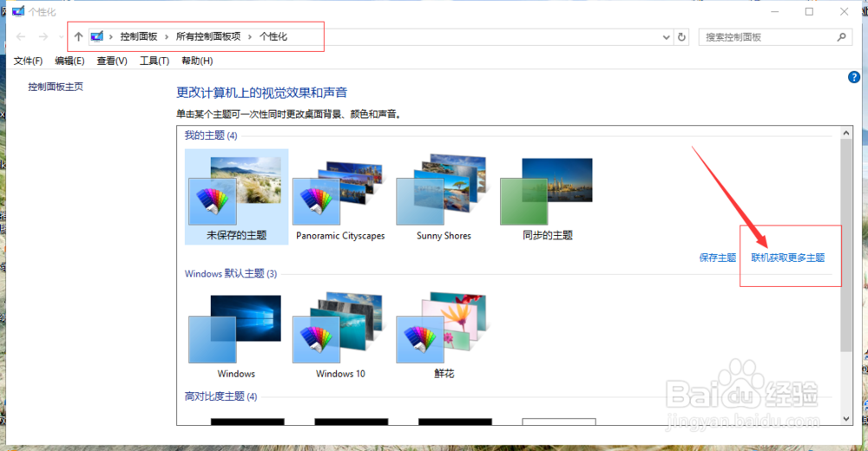Click the Control Panel icon in address bar
This screenshot has height=451, width=868.
click(97, 36)
